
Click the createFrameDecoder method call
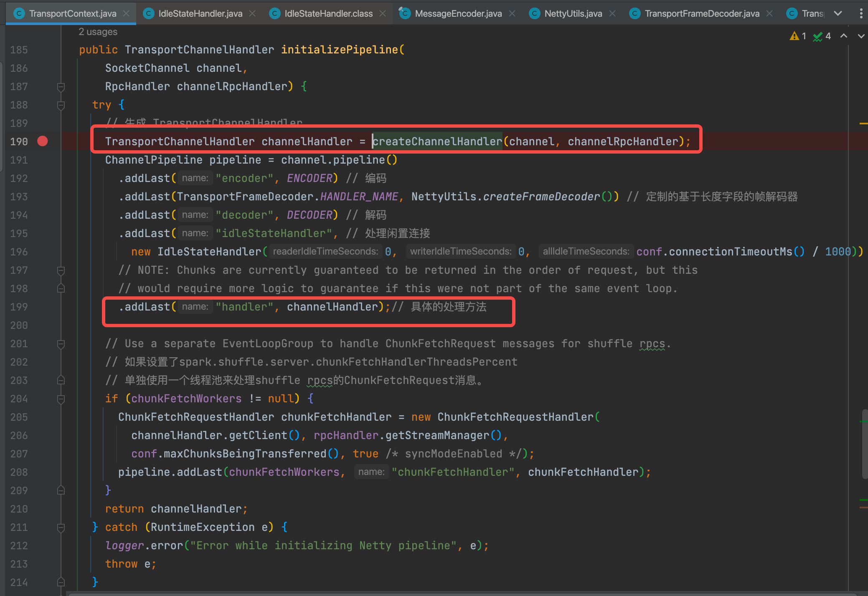coord(541,197)
